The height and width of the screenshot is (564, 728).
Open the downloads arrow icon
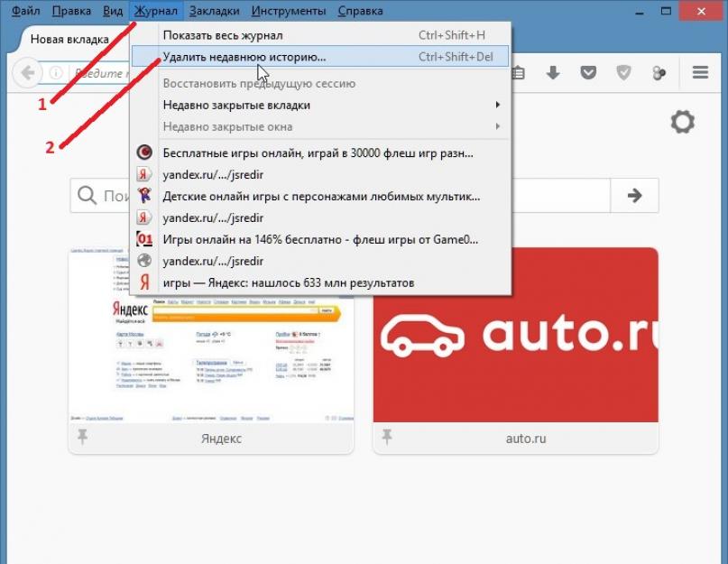(x=552, y=73)
